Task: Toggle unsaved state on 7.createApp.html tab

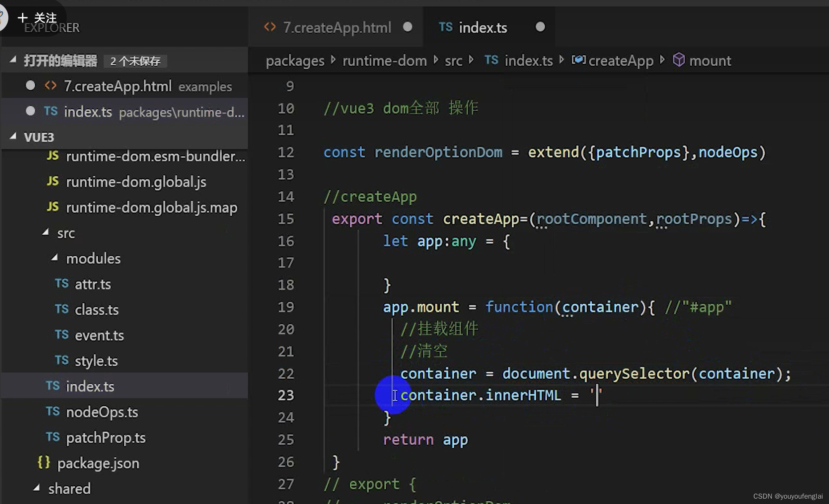Action: pyautogui.click(x=407, y=27)
